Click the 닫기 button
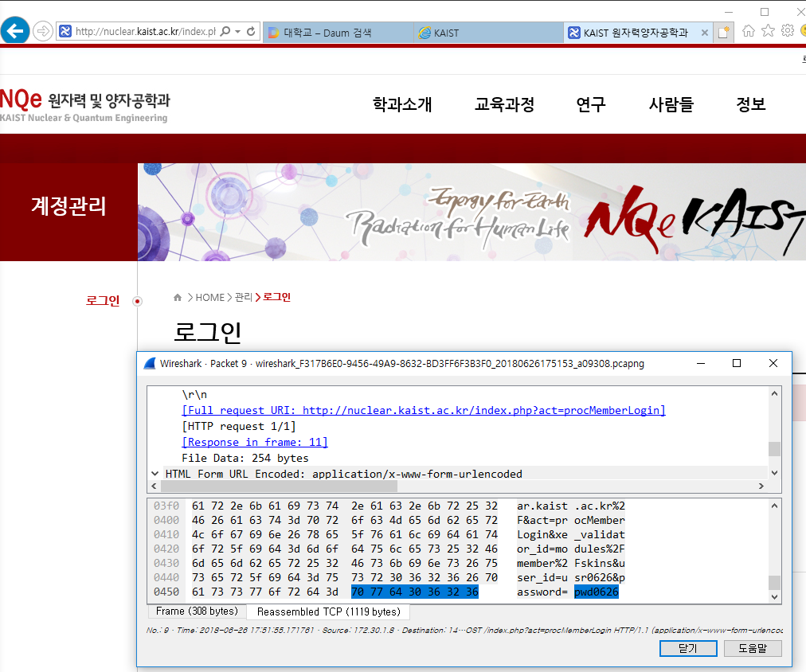This screenshot has width=806, height=672. click(x=688, y=648)
